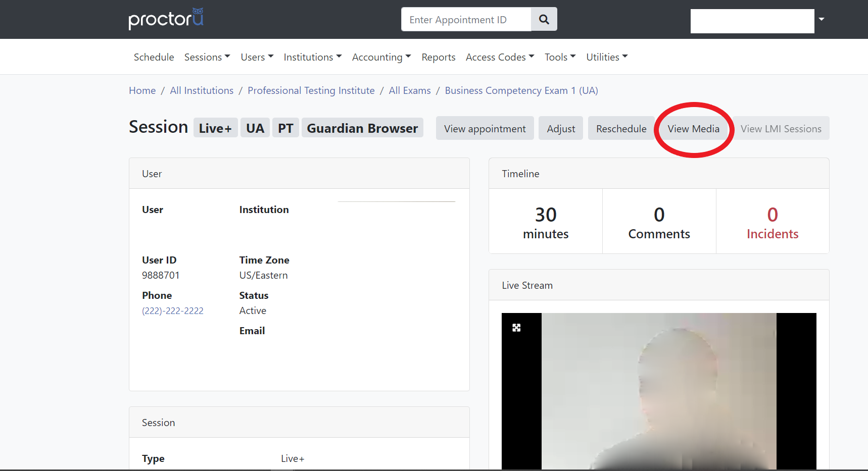This screenshot has height=471, width=868.
Task: Select the Live+ session type value
Action: pos(293,458)
